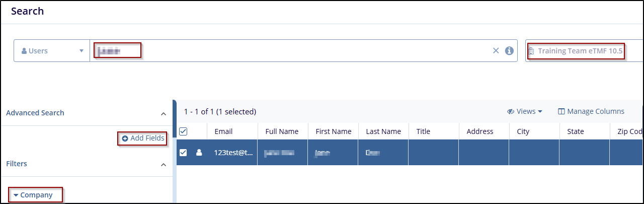Clear the search field with the X icon
644x204 pixels.
click(496, 50)
